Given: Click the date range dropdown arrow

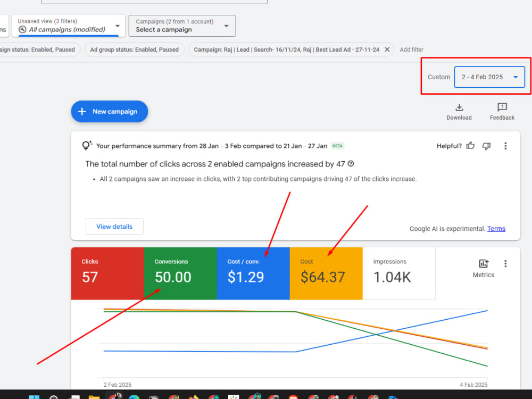Looking at the screenshot, I should (x=516, y=77).
